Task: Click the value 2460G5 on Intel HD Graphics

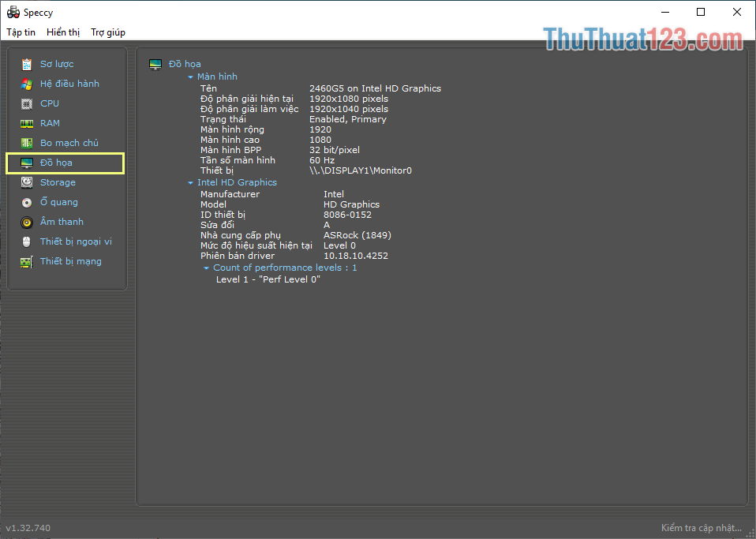Action: pyautogui.click(x=375, y=88)
